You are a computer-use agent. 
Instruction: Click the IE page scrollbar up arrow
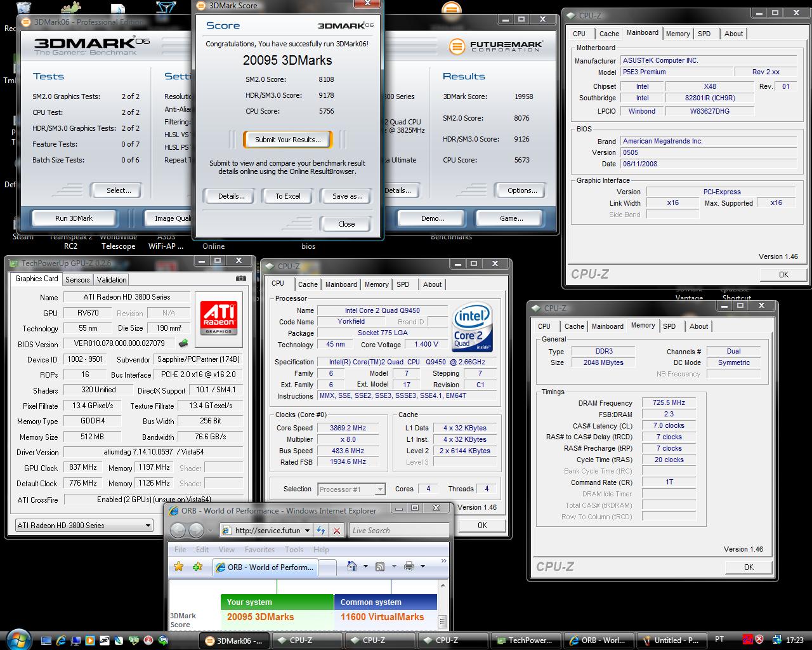pos(443,585)
